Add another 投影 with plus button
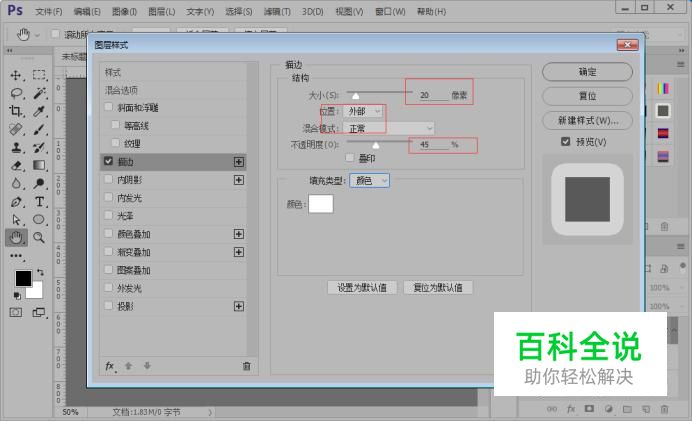Image resolution: width=692 pixels, height=421 pixels. point(239,306)
